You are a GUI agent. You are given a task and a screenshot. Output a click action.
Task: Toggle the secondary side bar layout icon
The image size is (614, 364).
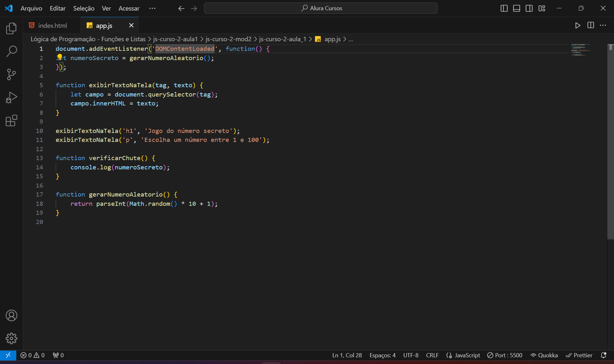[529, 8]
